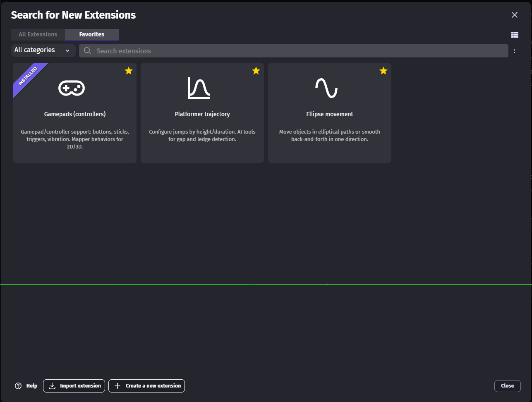Click the INSTALLED ribbon on Gamepads card
This screenshot has height=402, width=532.
[x=28, y=77]
